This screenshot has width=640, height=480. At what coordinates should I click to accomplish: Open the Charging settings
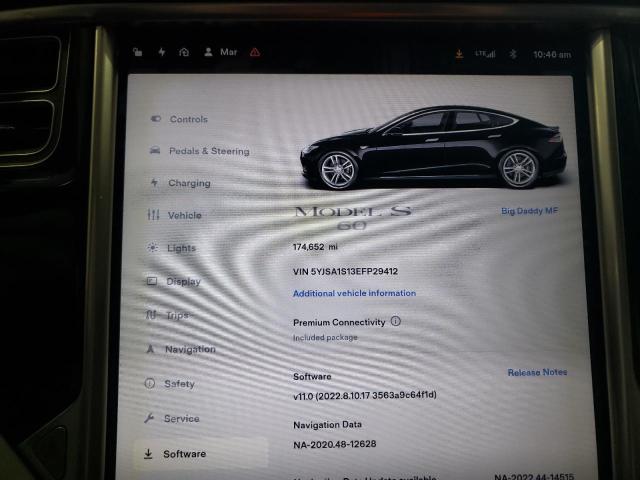(x=180, y=183)
